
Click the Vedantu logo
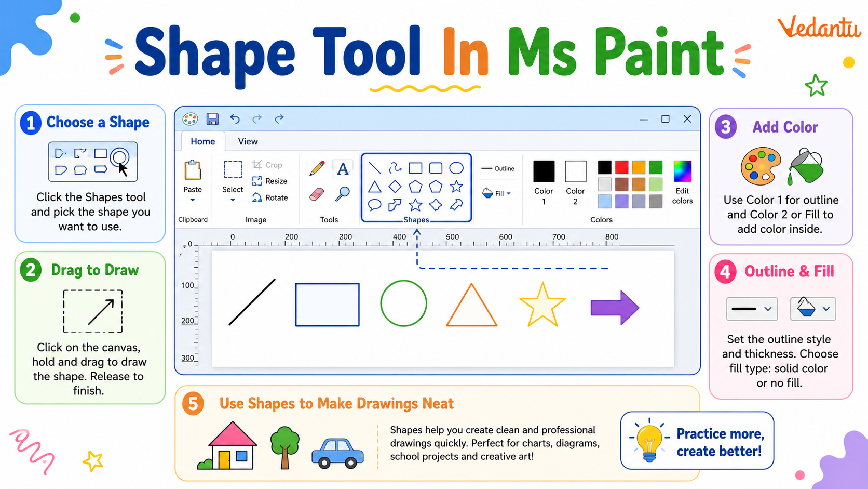tap(819, 27)
